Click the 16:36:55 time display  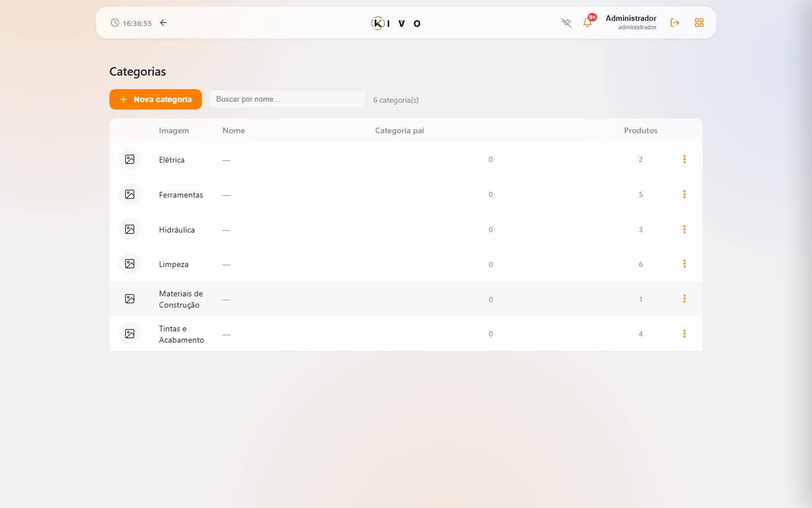click(x=137, y=23)
